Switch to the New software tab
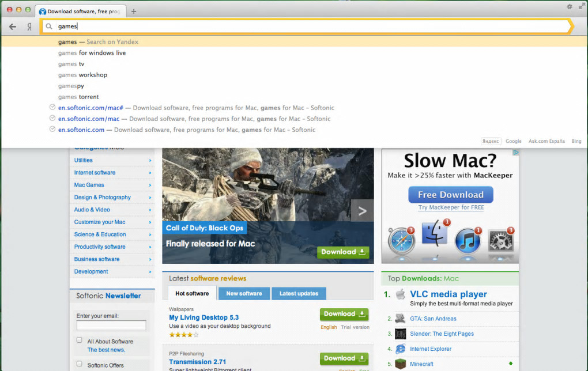 point(244,293)
